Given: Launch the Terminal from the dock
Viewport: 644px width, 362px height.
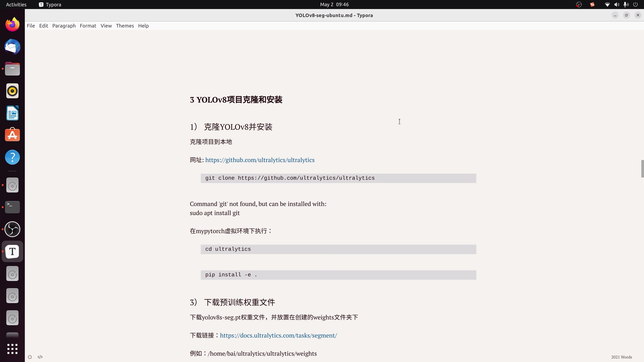Looking at the screenshot, I should pyautogui.click(x=12, y=207).
